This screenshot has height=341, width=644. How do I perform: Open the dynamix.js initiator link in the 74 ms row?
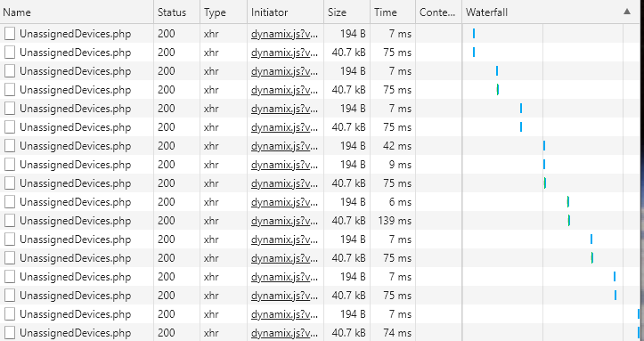click(284, 333)
